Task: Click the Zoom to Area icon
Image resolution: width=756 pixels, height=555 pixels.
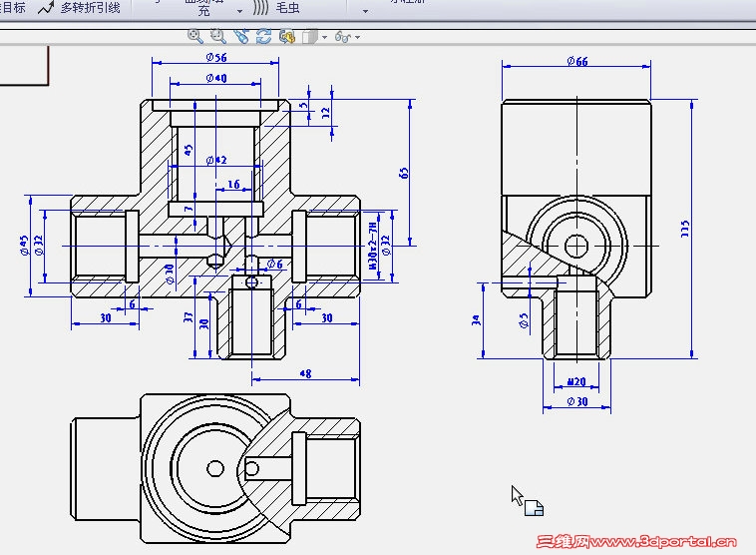Action: 218,36
